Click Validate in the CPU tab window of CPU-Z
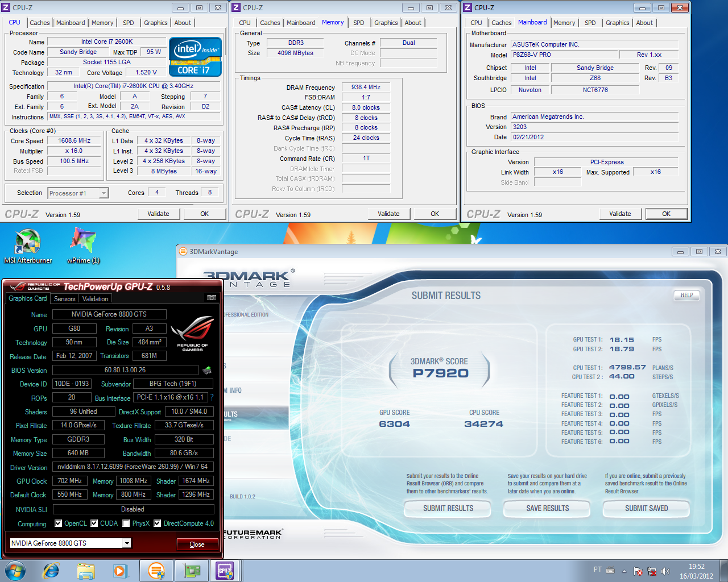 (x=159, y=214)
